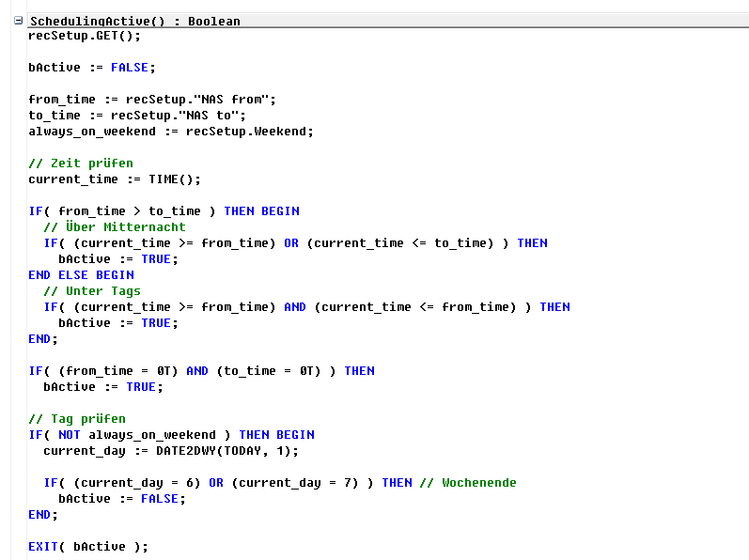
Task: Click the SchedulingActive() : Boolean header
Action: (134, 21)
